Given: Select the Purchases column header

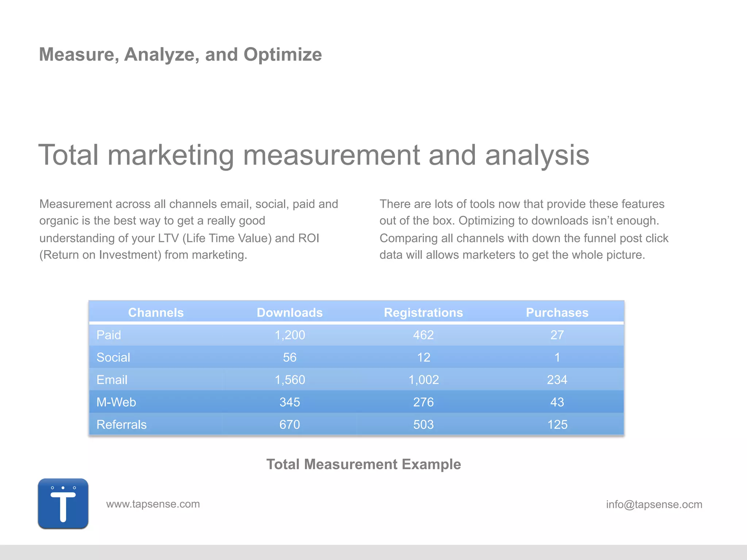Looking at the screenshot, I should click(557, 312).
